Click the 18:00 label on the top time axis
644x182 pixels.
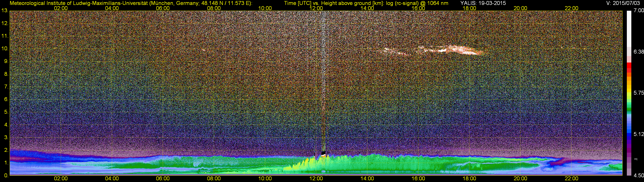pos(469,8)
